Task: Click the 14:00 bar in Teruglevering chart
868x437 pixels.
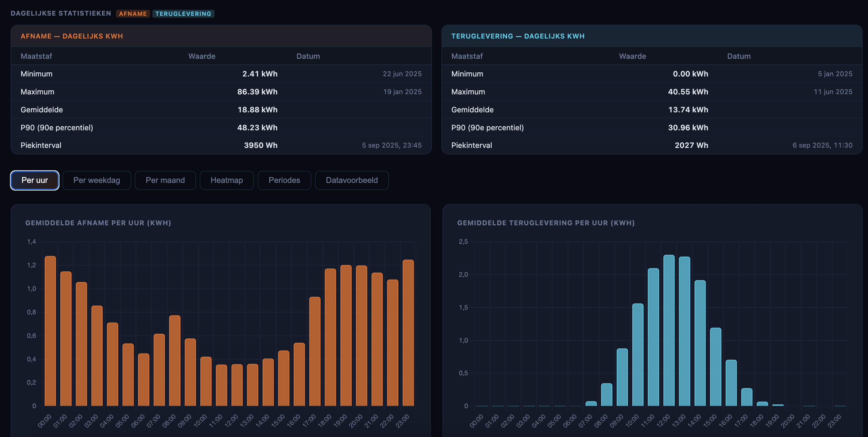Action: [x=700, y=343]
